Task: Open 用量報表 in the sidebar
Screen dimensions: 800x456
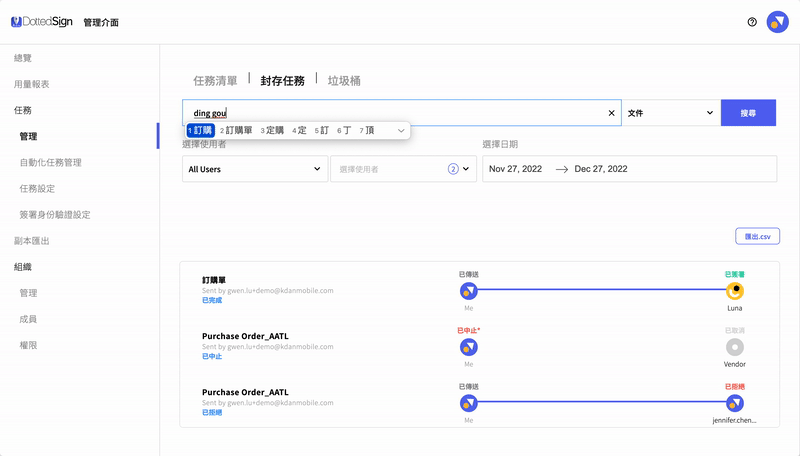Action: tap(32, 84)
